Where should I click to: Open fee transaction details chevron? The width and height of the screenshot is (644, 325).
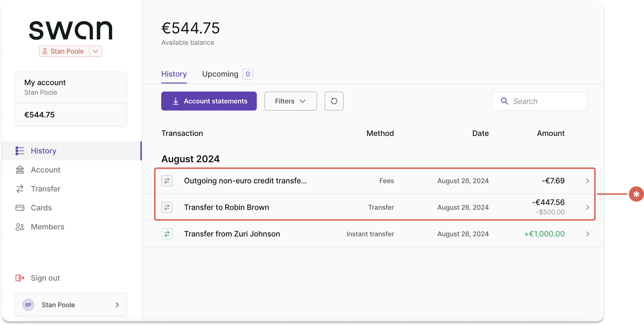pos(588,181)
